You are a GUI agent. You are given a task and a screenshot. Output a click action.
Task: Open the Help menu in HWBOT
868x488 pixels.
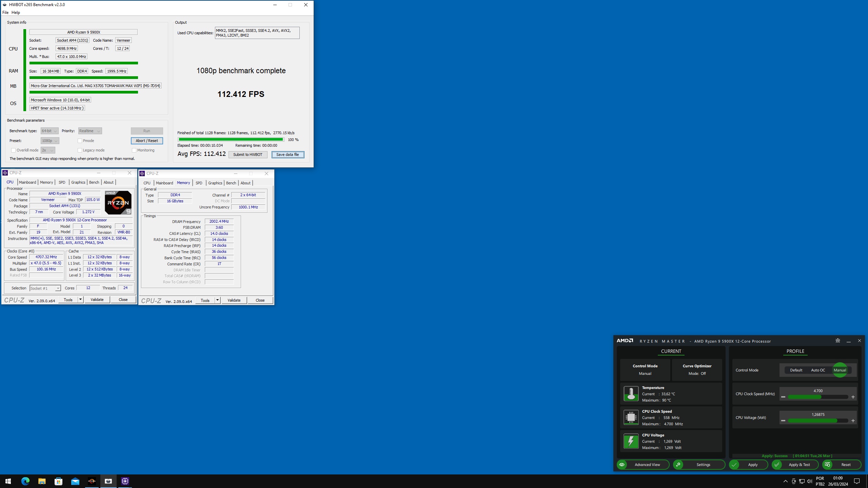pyautogui.click(x=16, y=13)
